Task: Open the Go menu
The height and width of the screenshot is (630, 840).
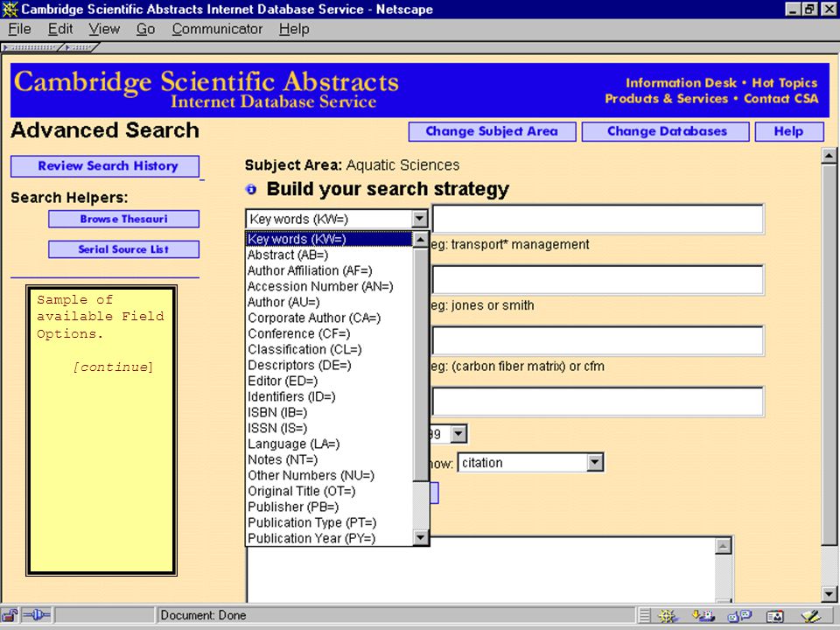Action: coord(145,29)
